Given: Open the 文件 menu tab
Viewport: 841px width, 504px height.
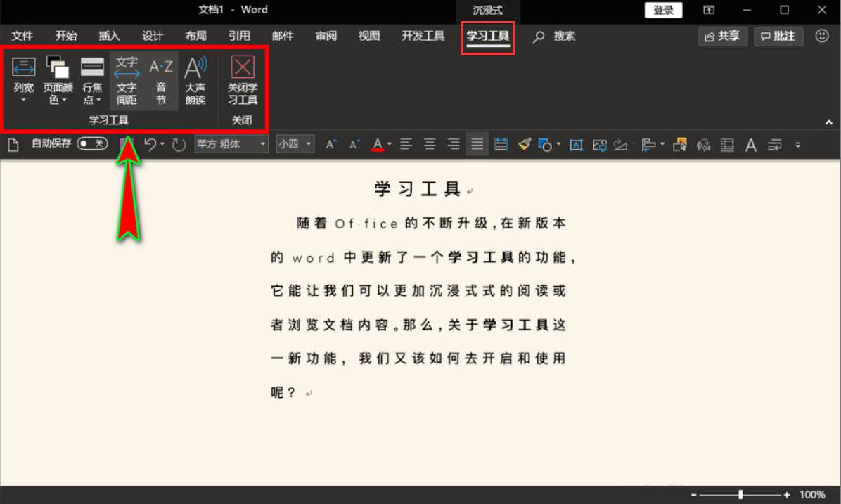Looking at the screenshot, I should (x=22, y=36).
